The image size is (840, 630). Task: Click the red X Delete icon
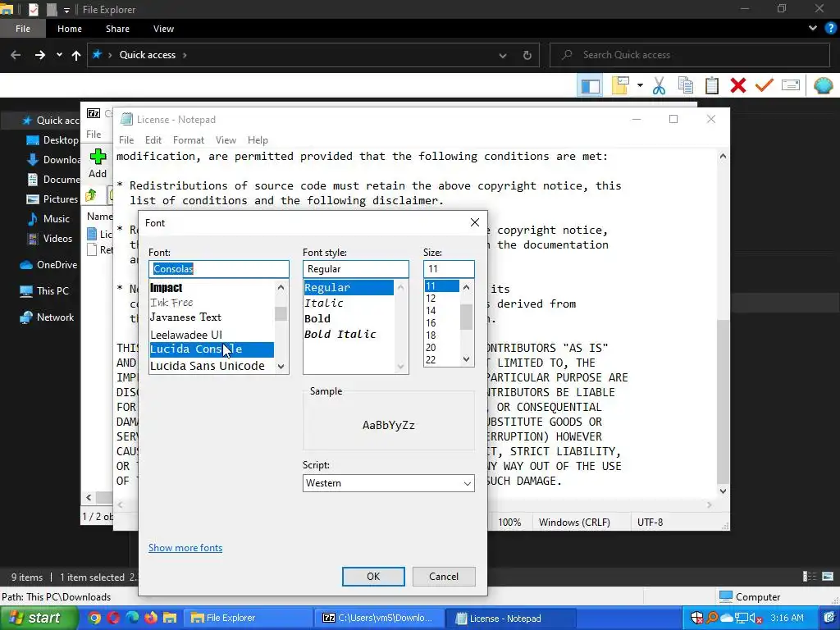click(738, 85)
